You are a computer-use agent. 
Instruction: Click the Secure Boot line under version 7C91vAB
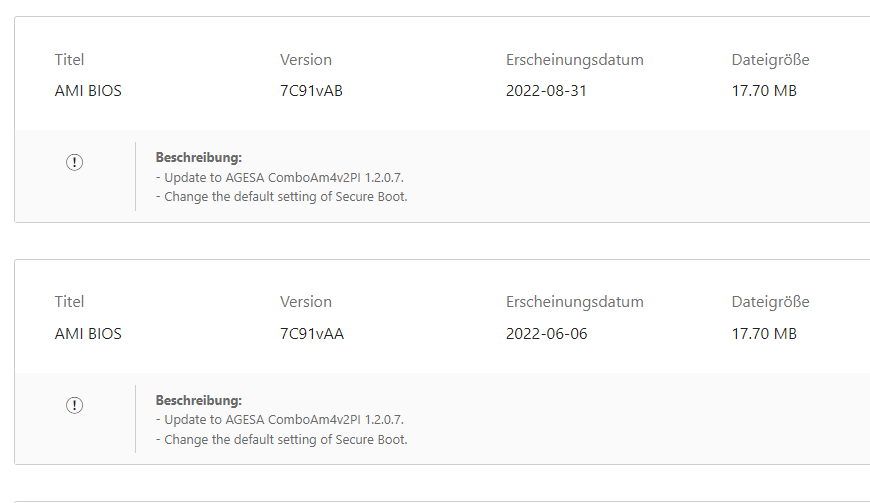(x=282, y=196)
